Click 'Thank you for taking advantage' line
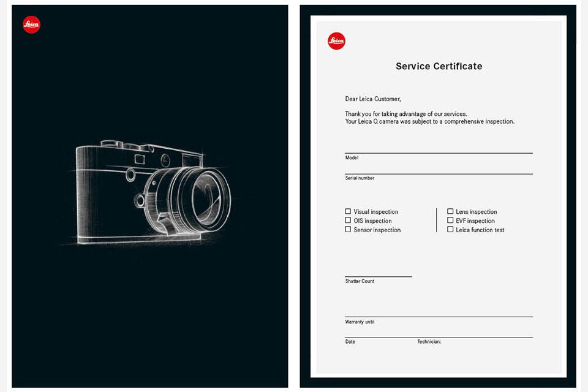This screenshot has height=392, width=588. [406, 114]
